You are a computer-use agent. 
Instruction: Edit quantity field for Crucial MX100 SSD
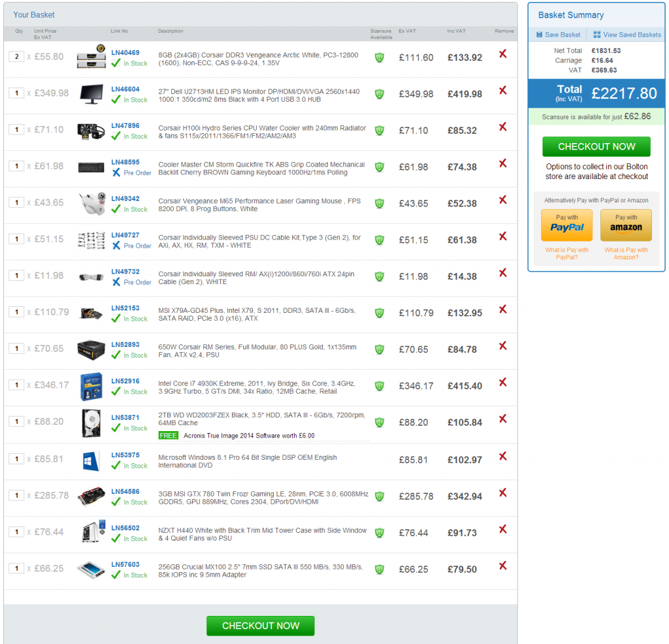16,568
